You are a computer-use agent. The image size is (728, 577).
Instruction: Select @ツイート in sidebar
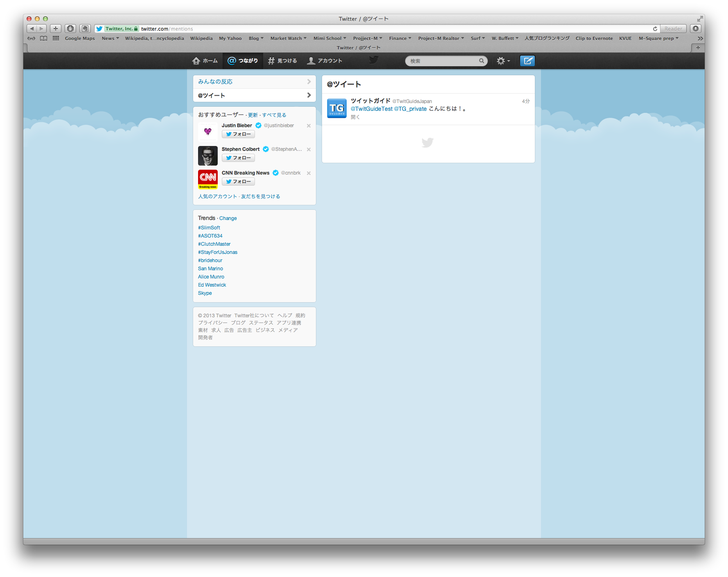point(254,95)
